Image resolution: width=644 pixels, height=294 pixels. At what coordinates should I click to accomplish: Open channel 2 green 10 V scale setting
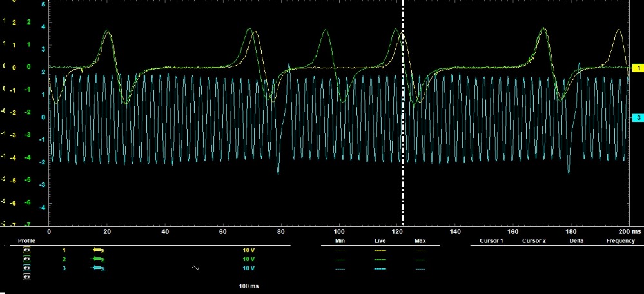tap(249, 259)
